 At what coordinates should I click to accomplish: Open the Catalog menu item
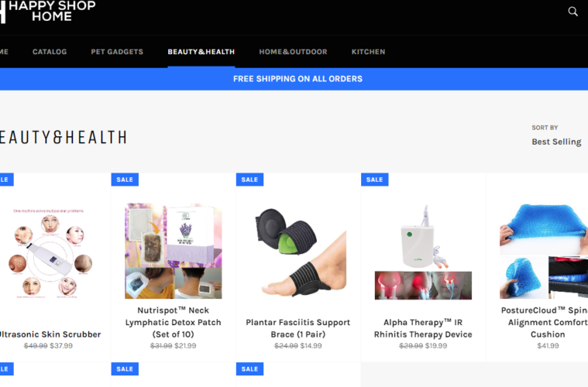tap(50, 52)
